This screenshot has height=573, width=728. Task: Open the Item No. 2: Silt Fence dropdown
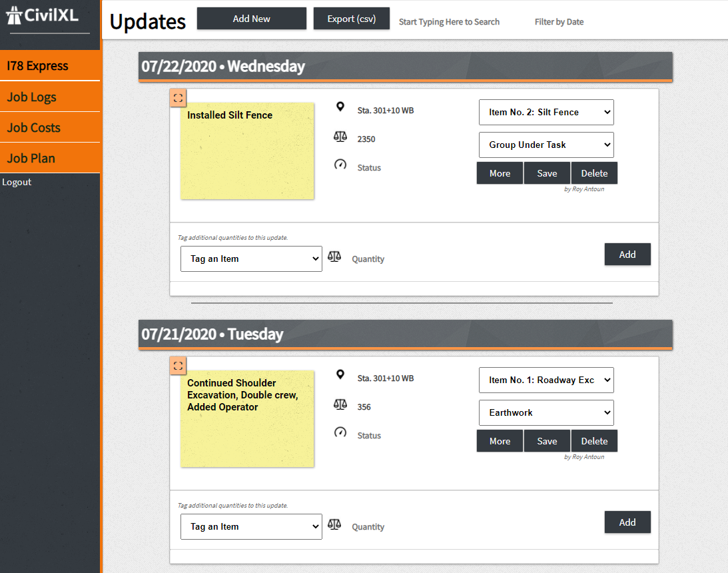[546, 113]
